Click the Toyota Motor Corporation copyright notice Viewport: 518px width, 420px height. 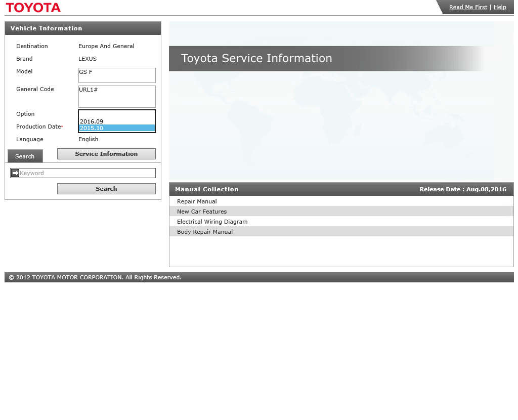(95, 277)
